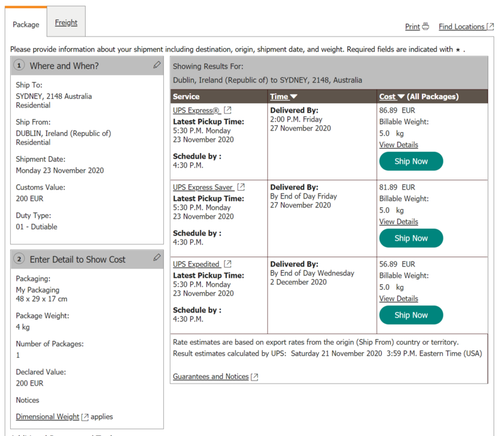Click the '56.89 EUR' cost value

click(398, 264)
